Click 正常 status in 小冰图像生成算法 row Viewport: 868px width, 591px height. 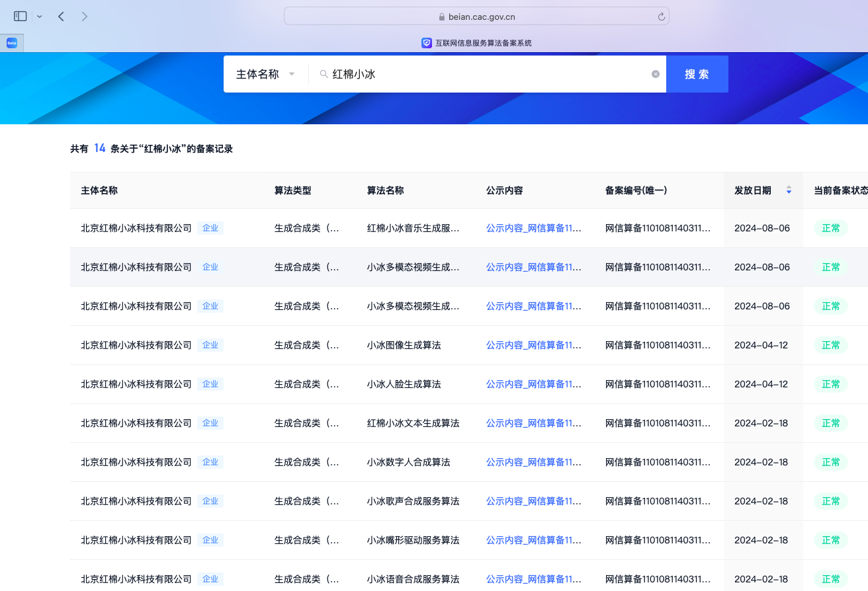(x=831, y=345)
